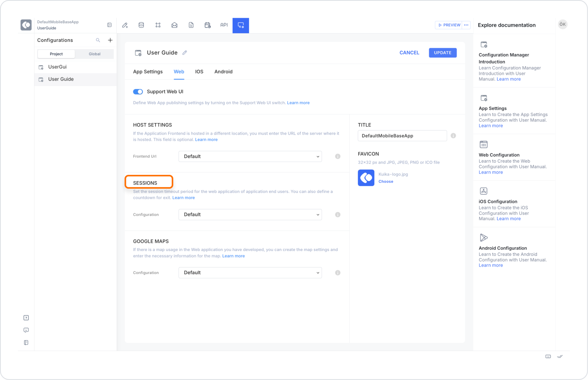Click the Android Configuration play icon
This screenshot has width=588, height=380.
click(483, 238)
